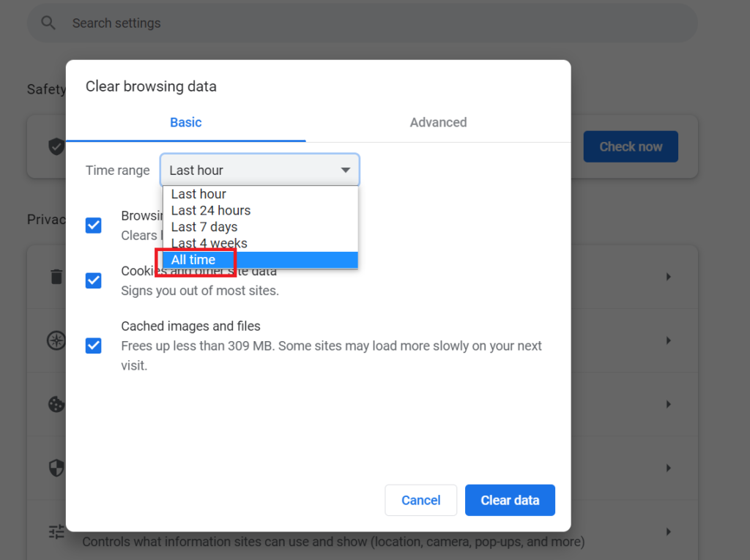Click into the Search settings field

pos(366,23)
